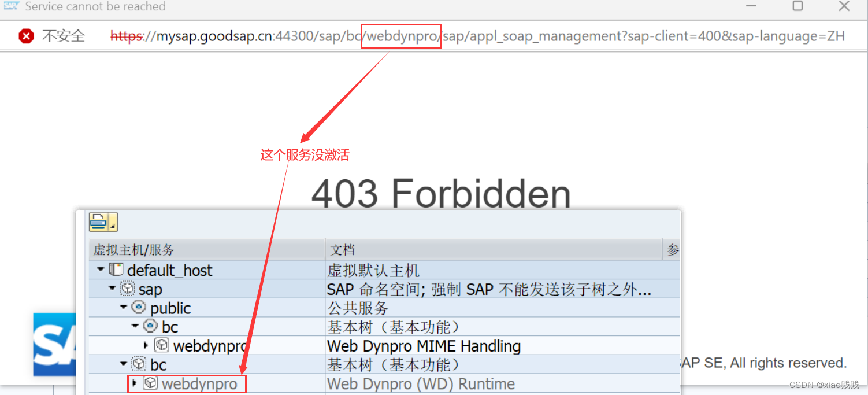Close the browser window
The image size is (868, 395).
[x=844, y=6]
